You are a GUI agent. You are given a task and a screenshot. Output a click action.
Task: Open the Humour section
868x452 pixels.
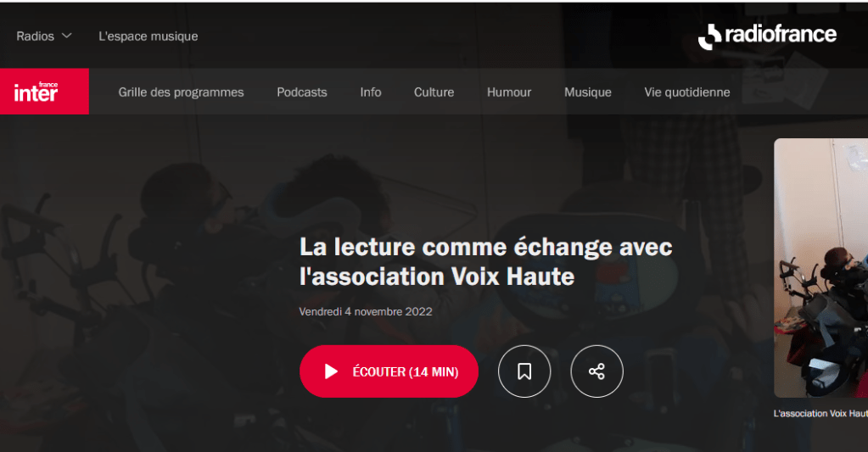pyautogui.click(x=509, y=92)
